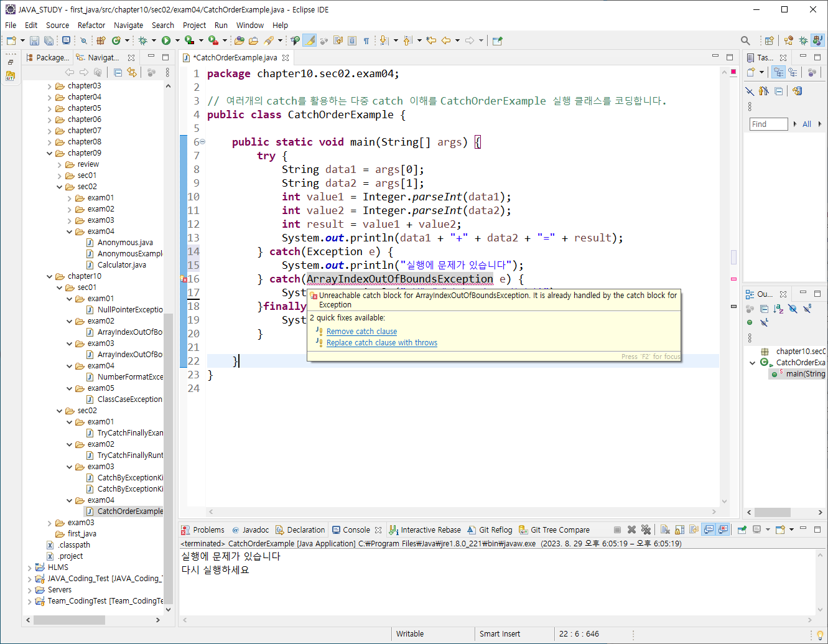The height and width of the screenshot is (644, 828).
Task: Expand the chapter03 folder
Action: pos(50,86)
